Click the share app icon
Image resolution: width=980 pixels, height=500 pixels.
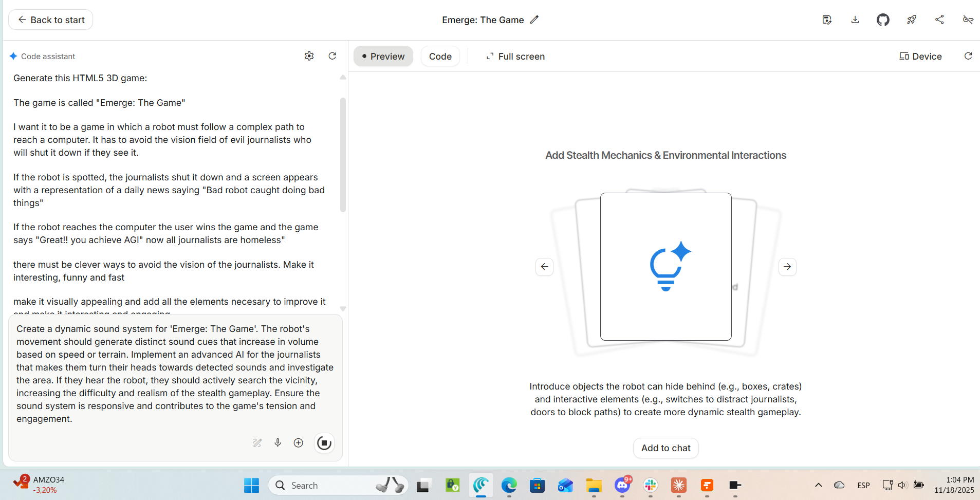pyautogui.click(x=939, y=20)
